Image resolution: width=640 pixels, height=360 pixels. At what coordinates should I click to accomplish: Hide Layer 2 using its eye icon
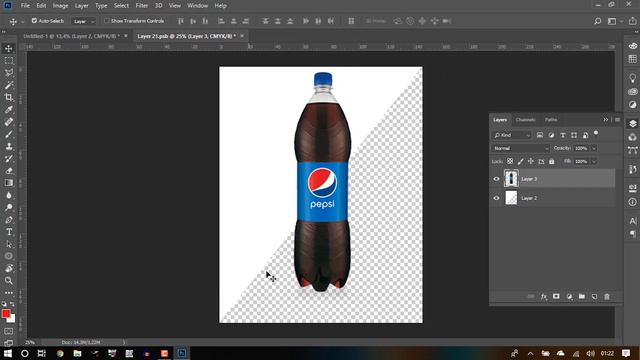point(496,198)
